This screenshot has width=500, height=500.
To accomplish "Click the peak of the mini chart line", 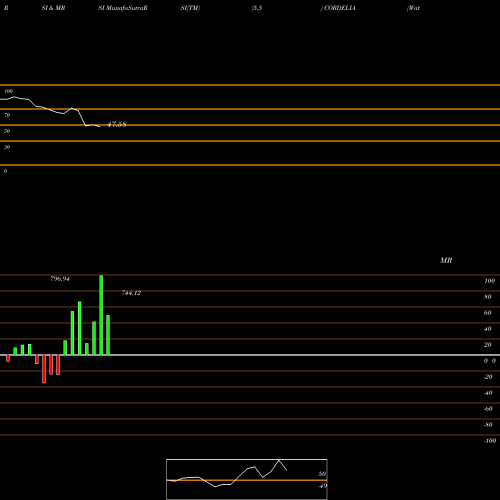I will click(279, 460).
